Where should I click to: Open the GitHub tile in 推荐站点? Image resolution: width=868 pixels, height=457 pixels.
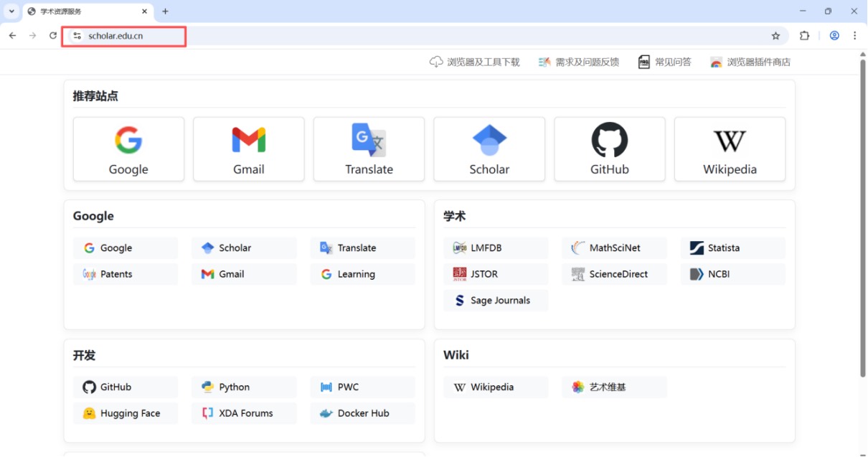pyautogui.click(x=610, y=149)
